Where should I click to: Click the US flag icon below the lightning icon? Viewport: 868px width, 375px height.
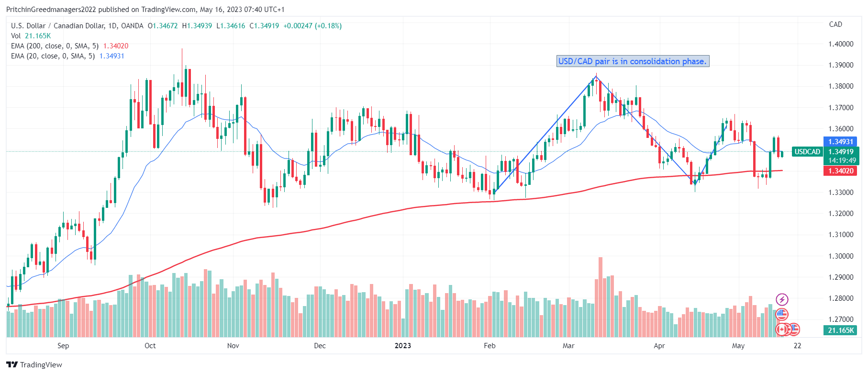coord(782,315)
